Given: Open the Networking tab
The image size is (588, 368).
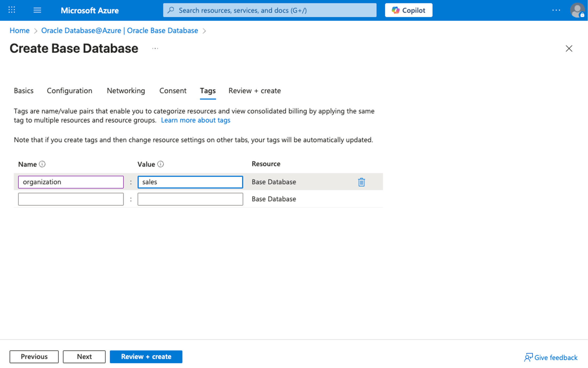Looking at the screenshot, I should 126,91.
